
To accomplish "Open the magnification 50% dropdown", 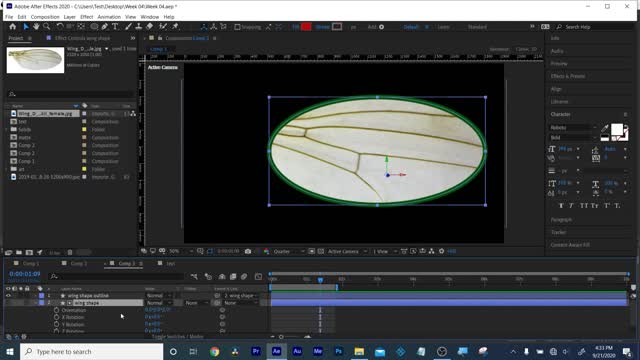I will pyautogui.click(x=181, y=251).
